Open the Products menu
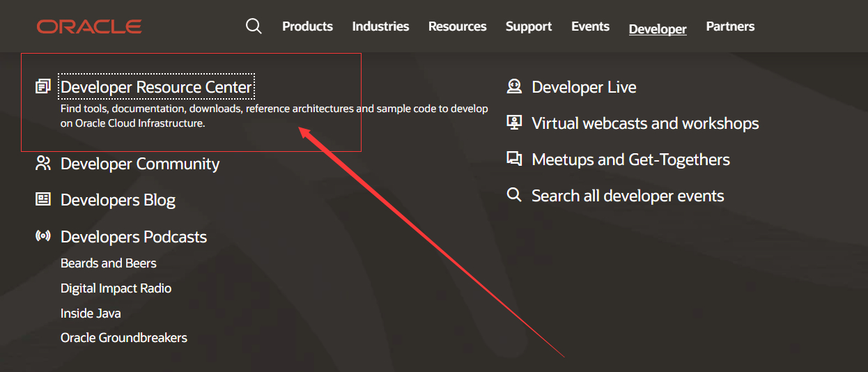Viewport: 868px width, 372px height. point(307,26)
